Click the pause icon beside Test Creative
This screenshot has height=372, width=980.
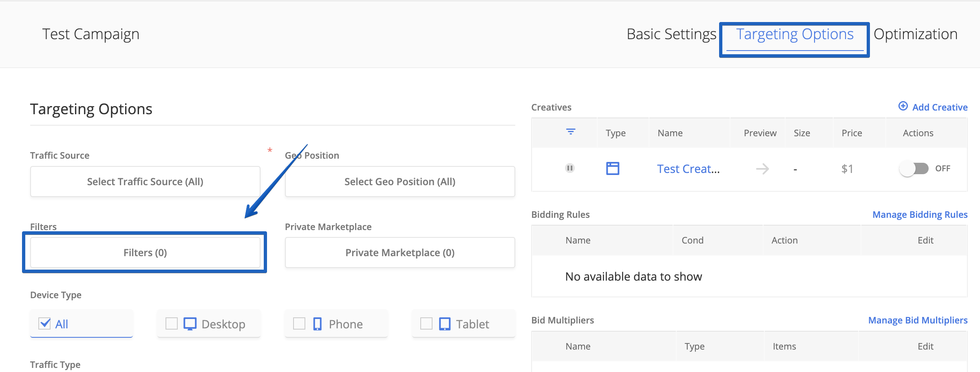[570, 168]
